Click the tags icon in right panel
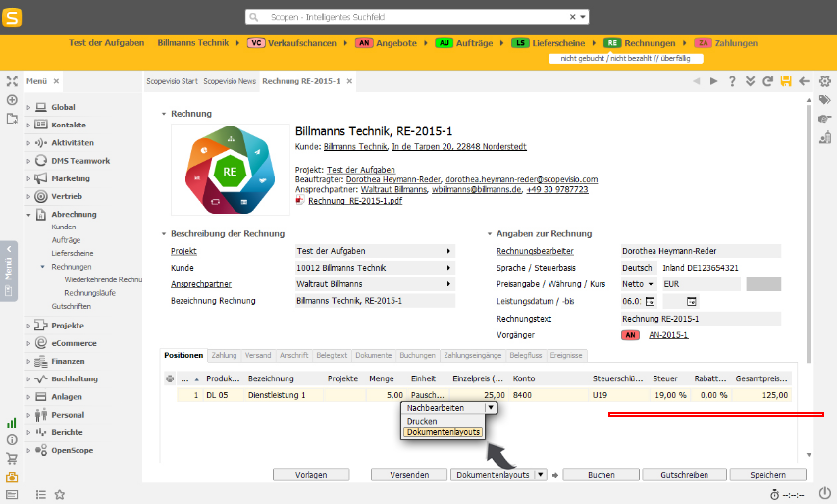The image size is (837, 504). pos(825,100)
